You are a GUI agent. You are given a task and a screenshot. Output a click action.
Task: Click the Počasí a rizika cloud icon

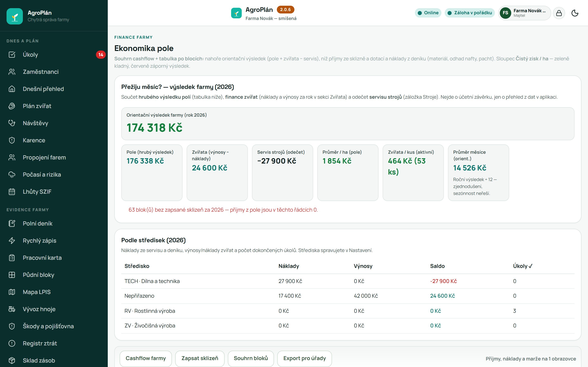pyautogui.click(x=12, y=175)
